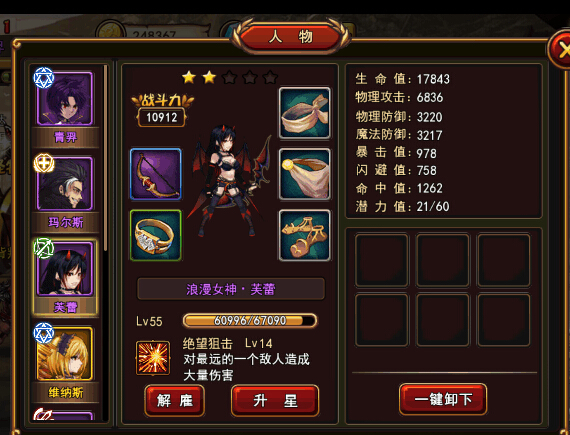Select the top-right empty rune slot
570x435 pixels.
coord(504,260)
